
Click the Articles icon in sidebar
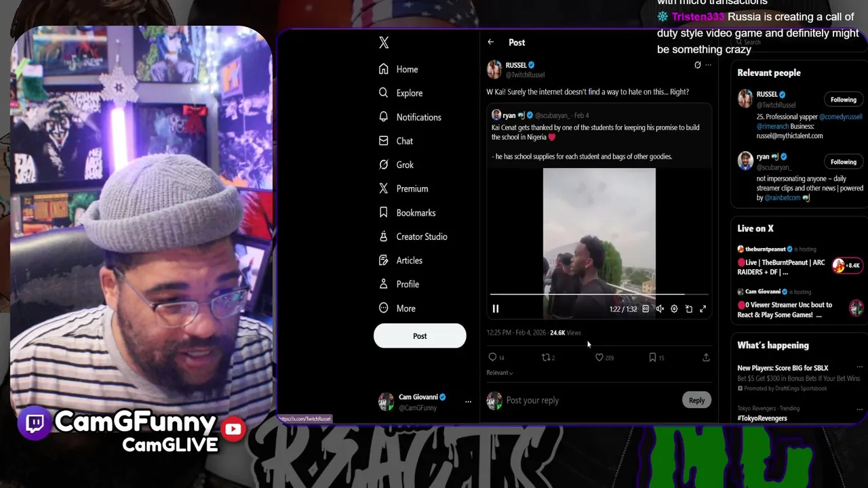pos(384,260)
